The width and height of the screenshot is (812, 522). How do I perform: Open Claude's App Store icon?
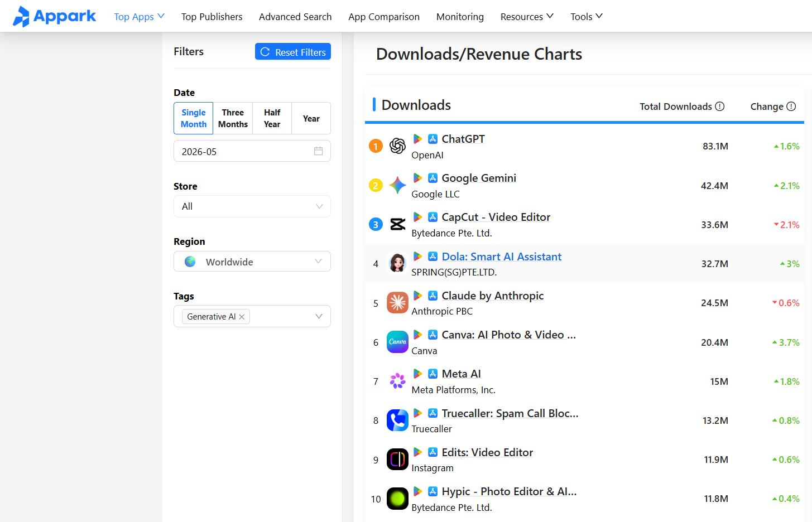click(433, 296)
